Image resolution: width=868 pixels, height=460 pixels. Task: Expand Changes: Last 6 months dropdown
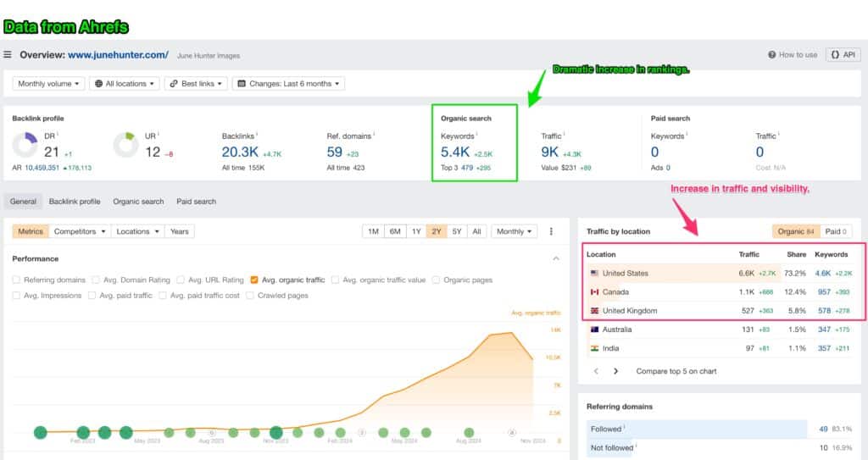click(x=288, y=84)
